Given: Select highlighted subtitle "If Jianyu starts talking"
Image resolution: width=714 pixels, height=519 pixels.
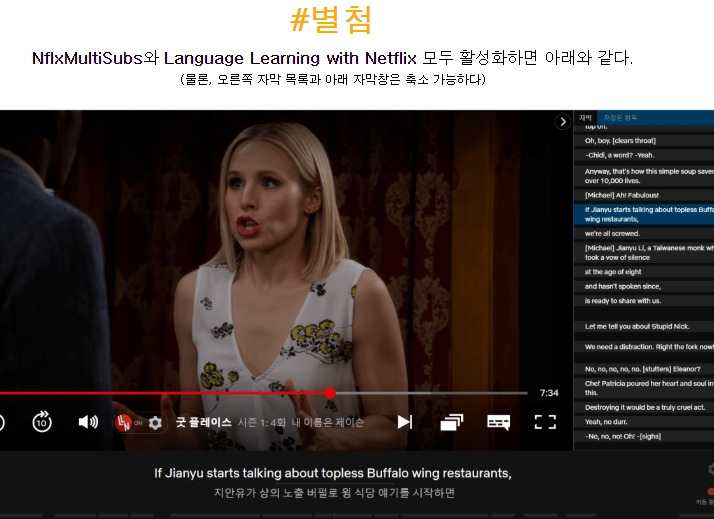Looking at the screenshot, I should tap(644, 214).
